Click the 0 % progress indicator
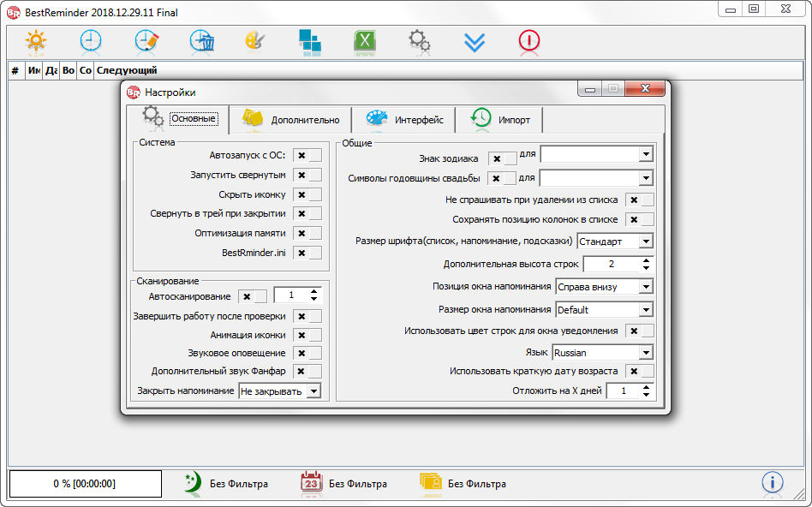Screen dimensions: 812x507 (85, 484)
